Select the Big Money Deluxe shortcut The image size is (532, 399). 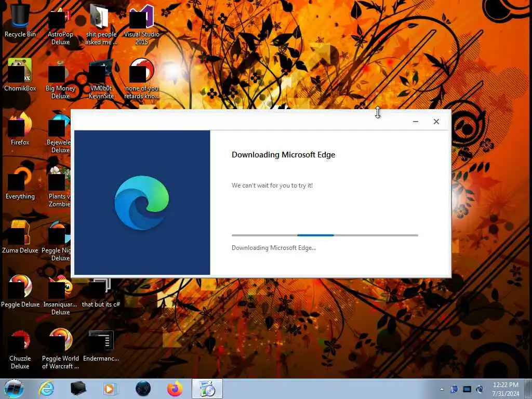pyautogui.click(x=60, y=79)
